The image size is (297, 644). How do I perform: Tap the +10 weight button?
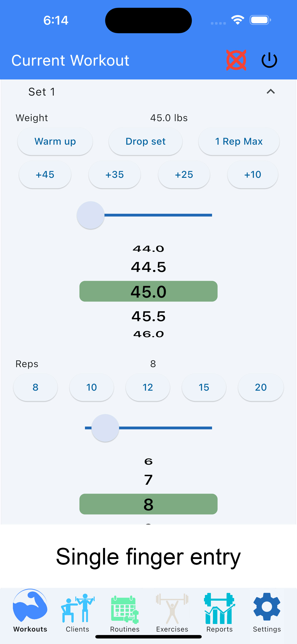pos(253,175)
